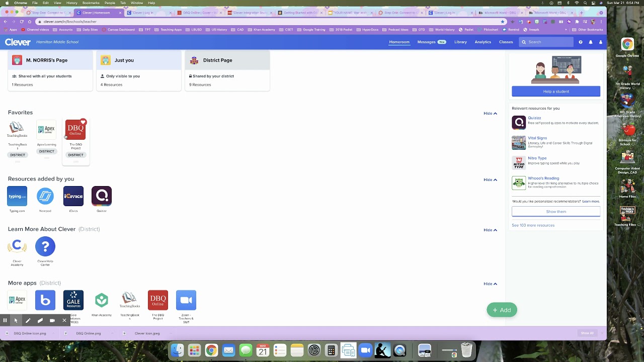Open user account profile icon
This screenshot has width=644, height=362.
pyautogui.click(x=600, y=42)
